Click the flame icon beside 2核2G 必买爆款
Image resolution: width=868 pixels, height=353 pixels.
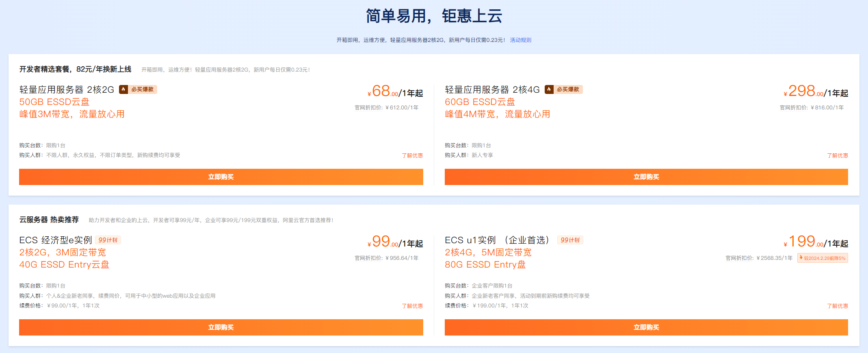pos(123,89)
